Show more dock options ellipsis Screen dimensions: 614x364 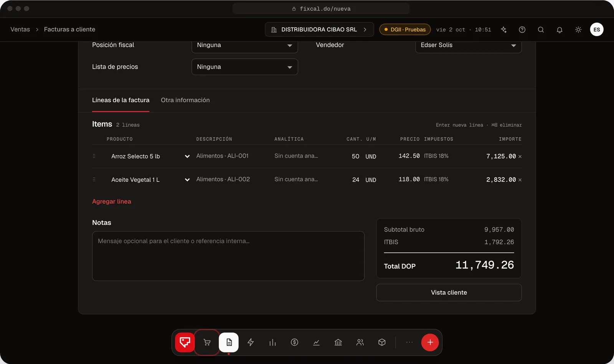[x=409, y=342]
